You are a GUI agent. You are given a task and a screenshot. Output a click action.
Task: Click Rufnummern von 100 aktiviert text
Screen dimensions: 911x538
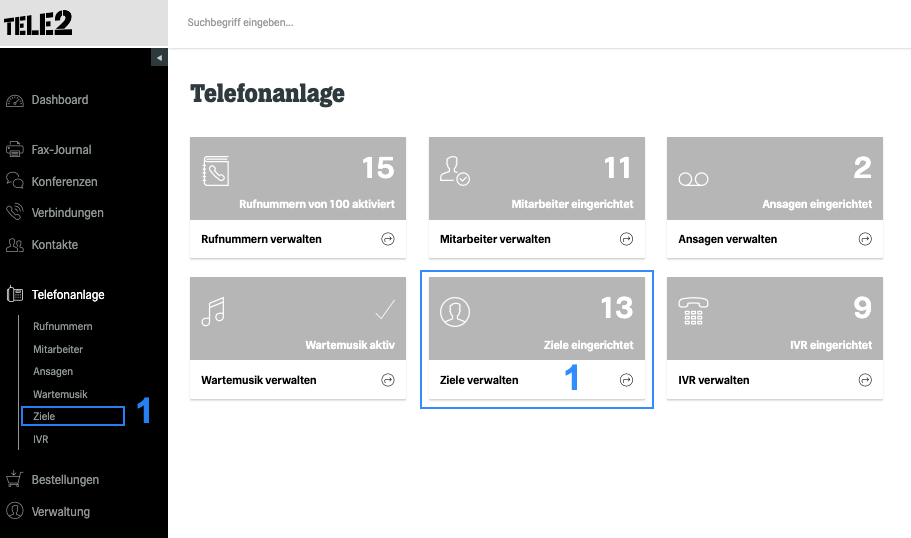(x=317, y=205)
